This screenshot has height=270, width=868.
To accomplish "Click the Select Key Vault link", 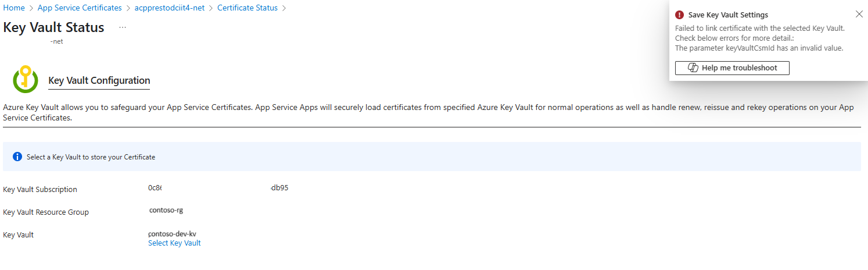I will [x=174, y=243].
